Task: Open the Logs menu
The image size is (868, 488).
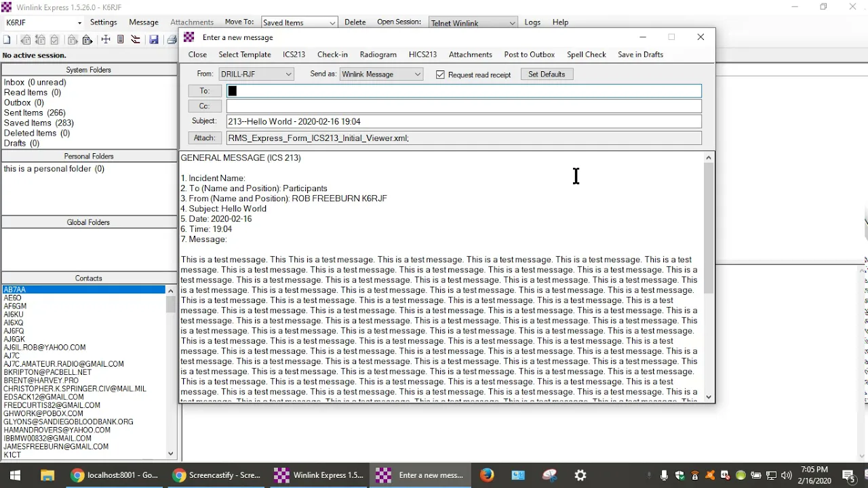Action: click(x=532, y=22)
